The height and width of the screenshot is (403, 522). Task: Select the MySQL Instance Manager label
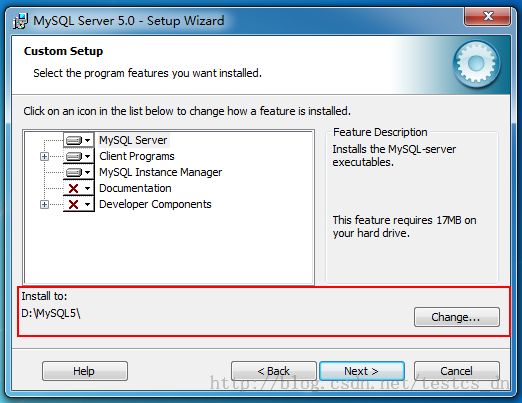161,172
